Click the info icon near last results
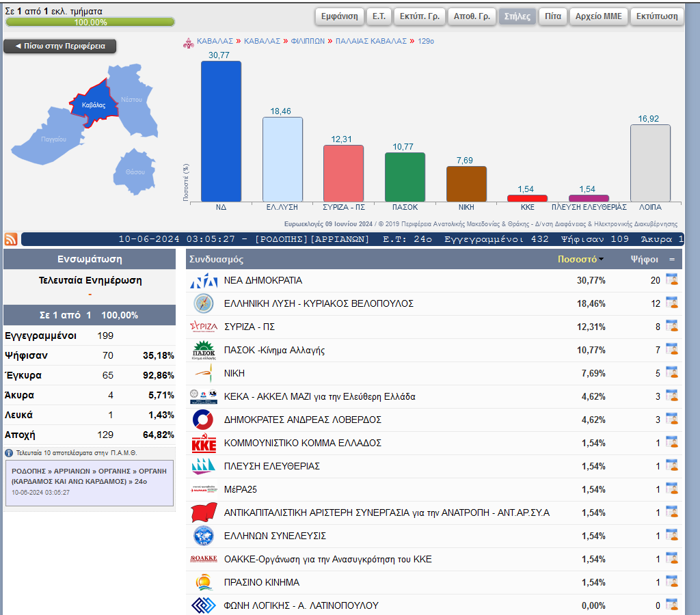This screenshot has height=615, width=700. click(9, 453)
